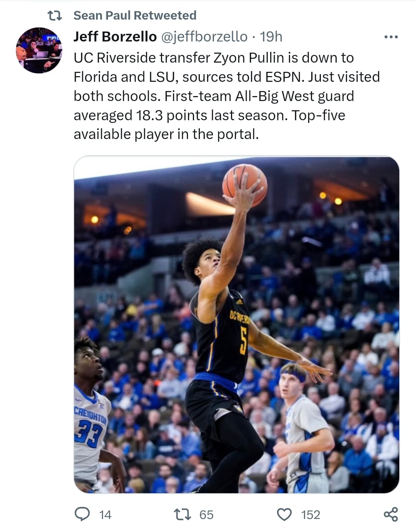Open the Sean Paul Retweeted link
415x532 pixels.
point(135,15)
